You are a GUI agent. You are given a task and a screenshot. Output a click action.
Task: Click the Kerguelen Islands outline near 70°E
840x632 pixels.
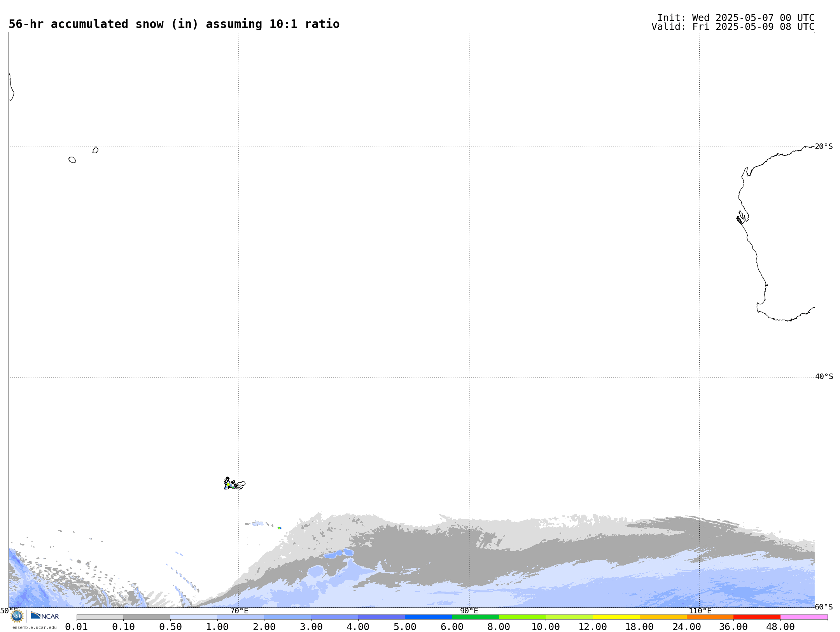(x=234, y=484)
